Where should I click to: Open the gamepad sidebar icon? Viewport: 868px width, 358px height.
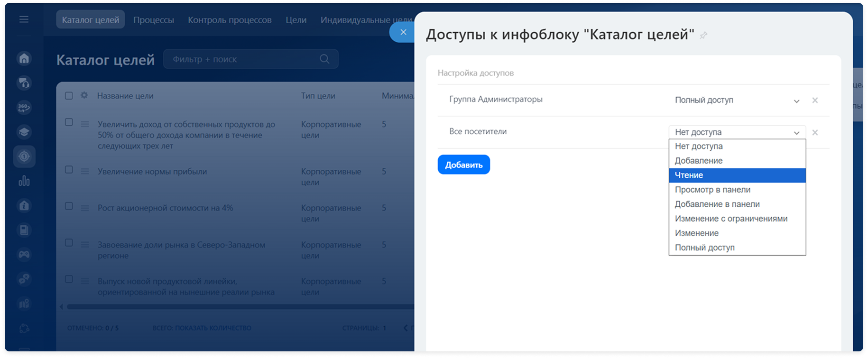pos(24,255)
